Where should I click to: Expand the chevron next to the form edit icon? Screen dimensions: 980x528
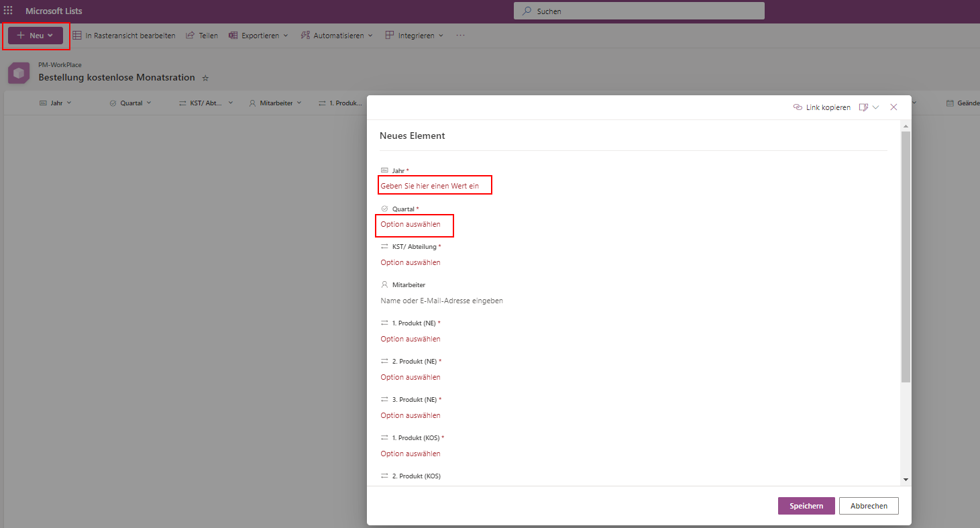875,107
